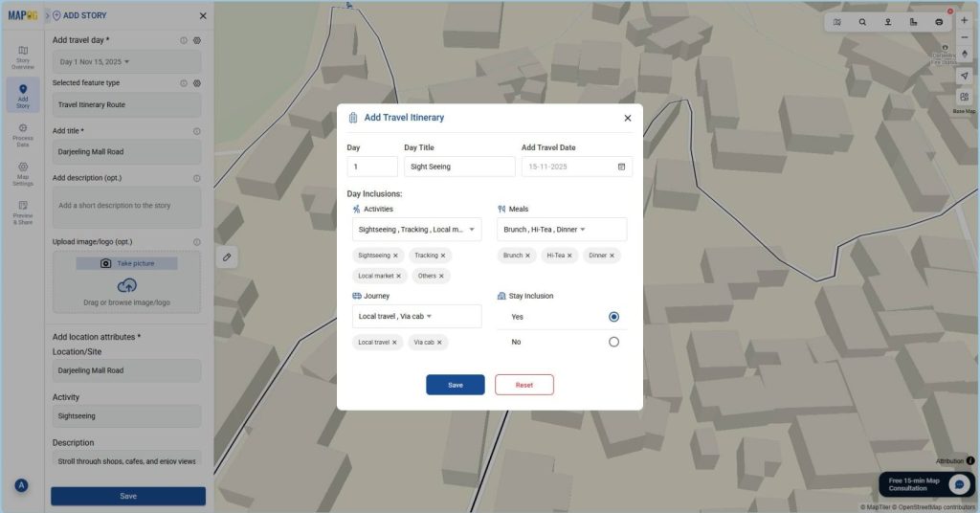This screenshot has height=513, width=980.
Task: Open Preview & Share in the sidebar
Action: [23, 213]
